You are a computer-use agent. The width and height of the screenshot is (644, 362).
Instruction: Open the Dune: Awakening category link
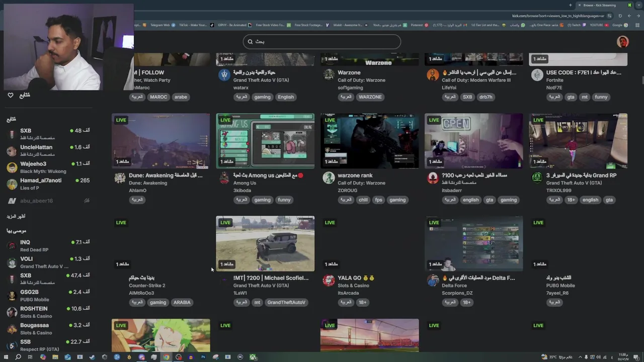[x=148, y=183]
